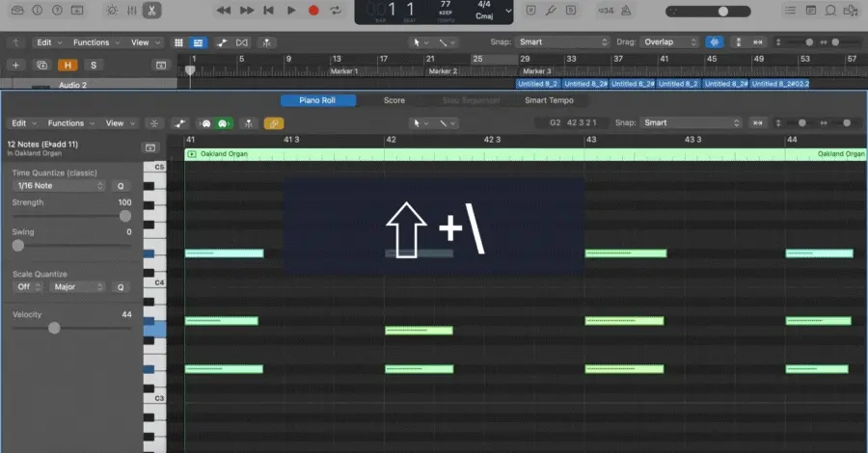Add a new track with plus button

[x=15, y=66]
